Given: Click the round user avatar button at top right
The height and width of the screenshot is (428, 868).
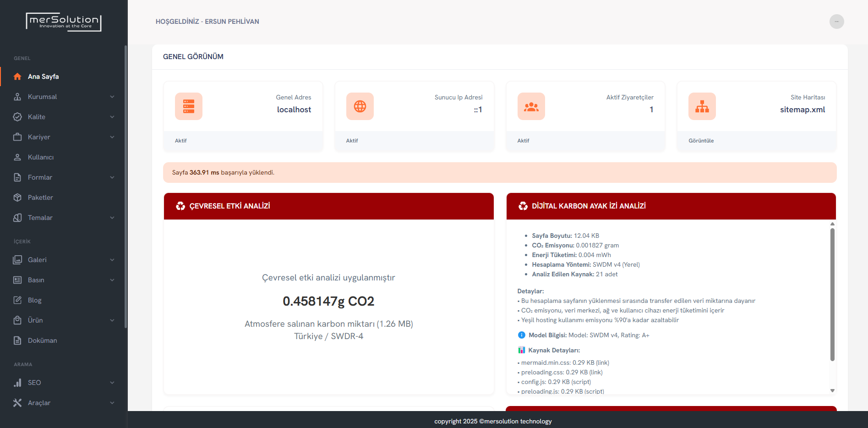Looking at the screenshot, I should click(x=836, y=22).
